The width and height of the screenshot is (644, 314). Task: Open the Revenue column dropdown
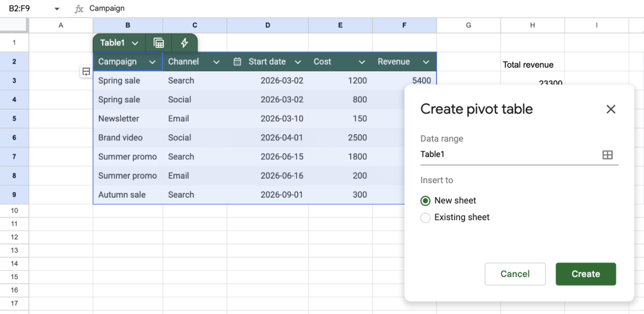426,62
